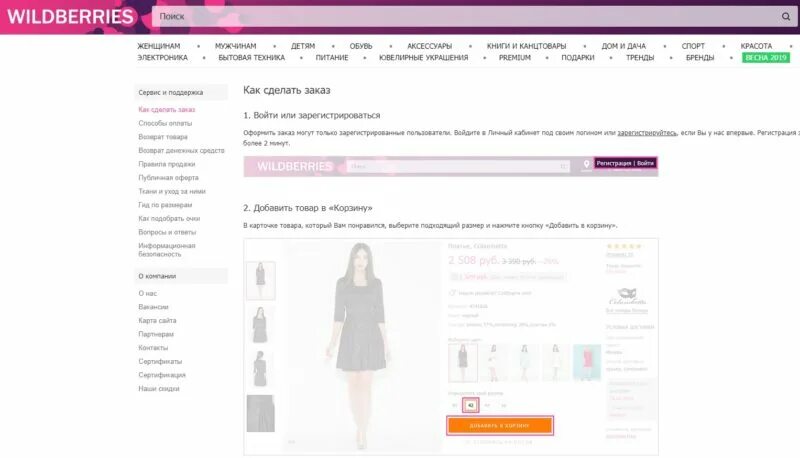Open Способы оплаты page
The height and width of the screenshot is (458, 800).
point(165,123)
